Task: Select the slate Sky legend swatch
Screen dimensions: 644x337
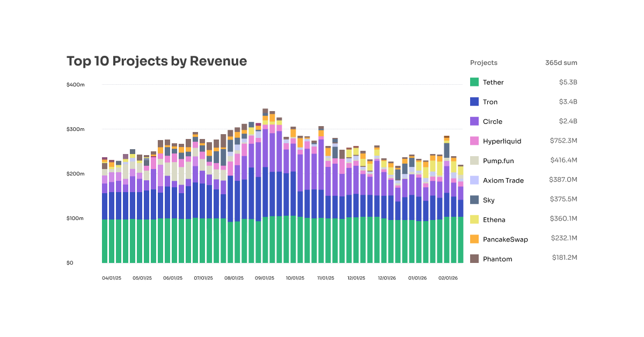Action: click(x=474, y=200)
